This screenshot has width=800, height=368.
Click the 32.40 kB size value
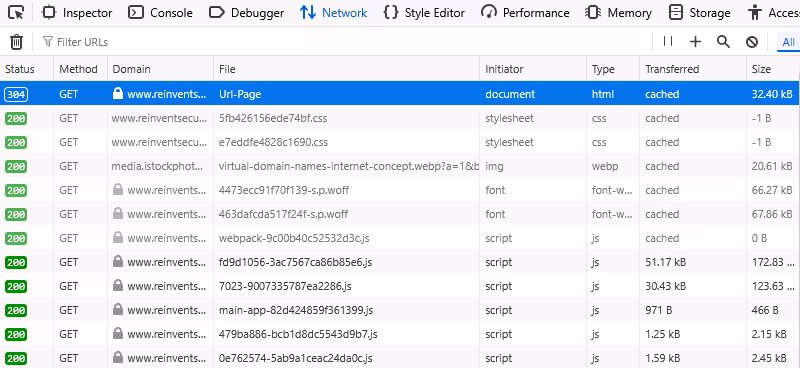[772, 94]
